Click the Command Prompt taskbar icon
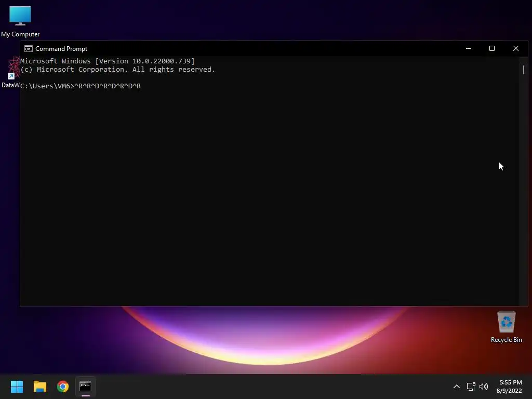Viewport: 532px width, 399px height. pos(86,387)
